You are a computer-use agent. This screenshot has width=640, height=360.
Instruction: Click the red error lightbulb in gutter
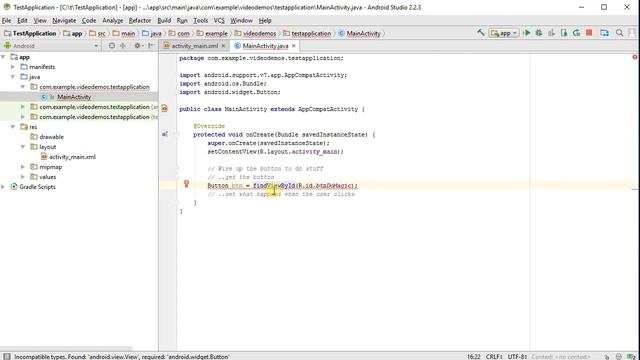pyautogui.click(x=186, y=184)
